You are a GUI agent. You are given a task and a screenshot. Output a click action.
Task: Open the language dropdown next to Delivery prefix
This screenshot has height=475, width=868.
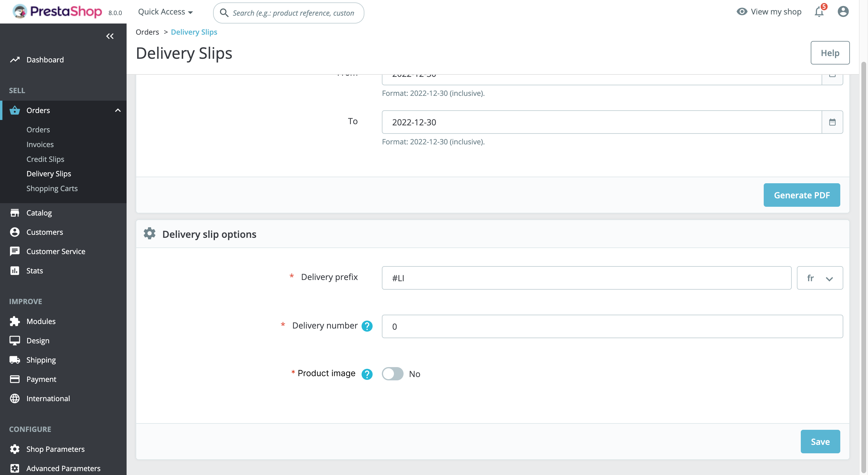[x=819, y=278]
